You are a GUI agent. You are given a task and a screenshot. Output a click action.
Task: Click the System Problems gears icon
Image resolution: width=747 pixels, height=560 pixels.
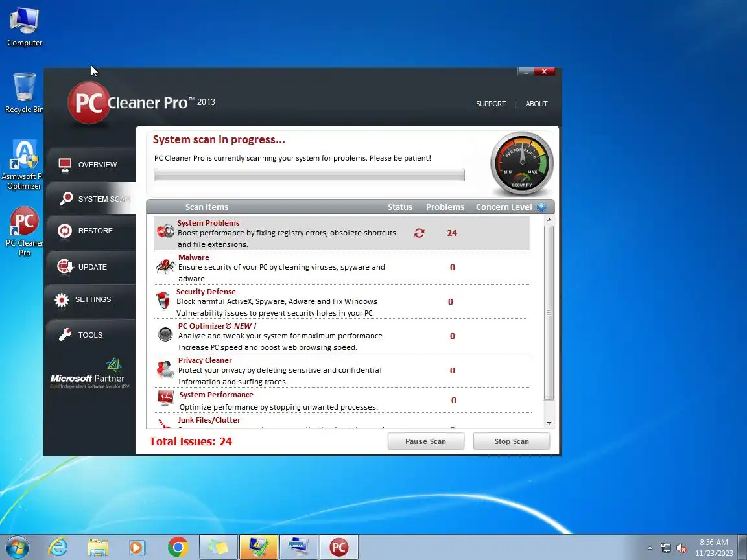tap(165, 231)
